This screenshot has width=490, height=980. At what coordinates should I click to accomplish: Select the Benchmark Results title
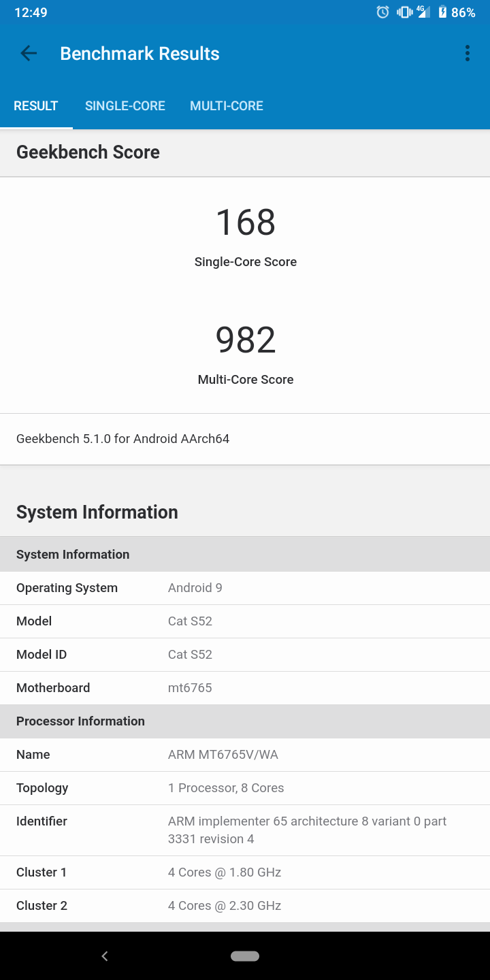coord(140,54)
